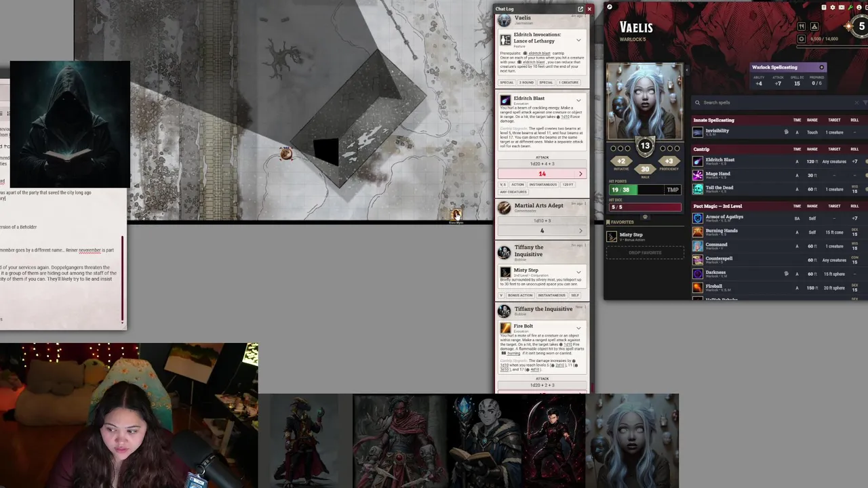The height and width of the screenshot is (488, 868).
Task: Click the Eldritch Blast icon in chat
Action: coord(505,100)
